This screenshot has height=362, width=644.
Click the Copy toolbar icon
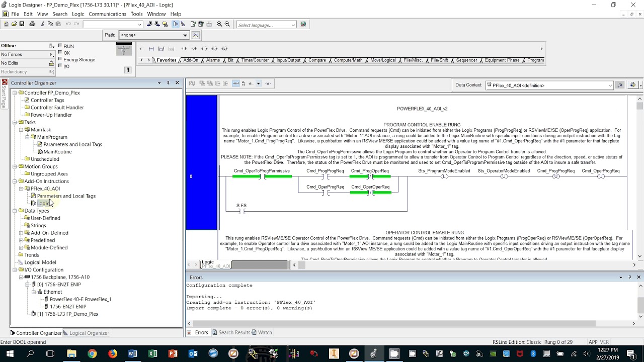pyautogui.click(x=50, y=24)
